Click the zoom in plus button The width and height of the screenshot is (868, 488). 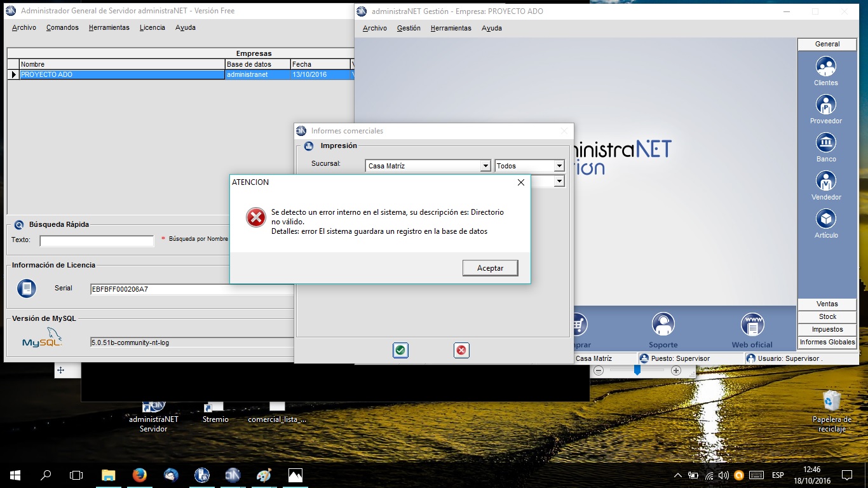coord(676,370)
